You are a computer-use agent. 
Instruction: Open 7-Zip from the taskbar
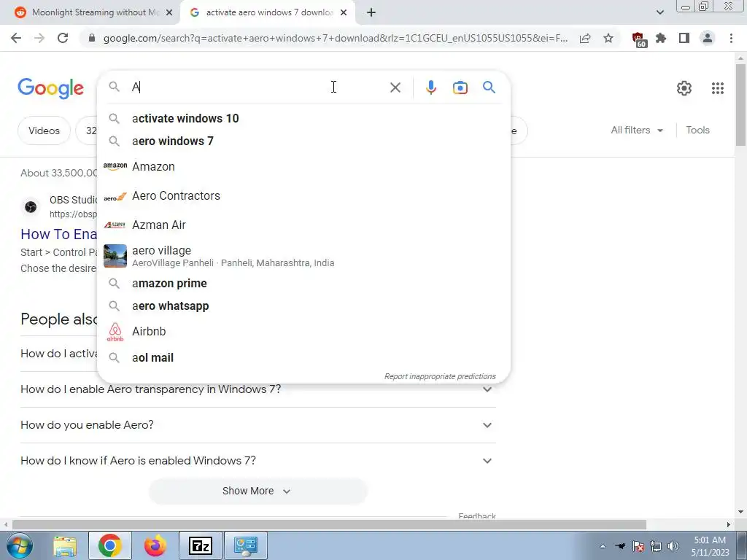point(200,546)
